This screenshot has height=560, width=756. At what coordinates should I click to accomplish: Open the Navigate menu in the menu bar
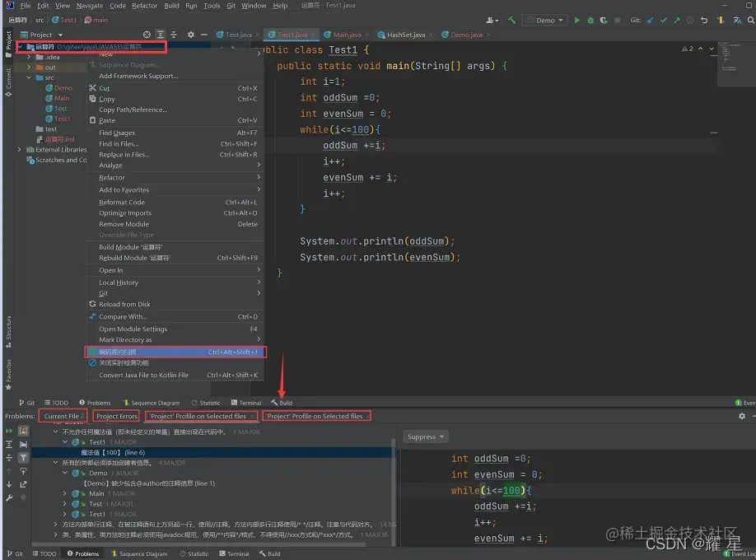(x=90, y=6)
